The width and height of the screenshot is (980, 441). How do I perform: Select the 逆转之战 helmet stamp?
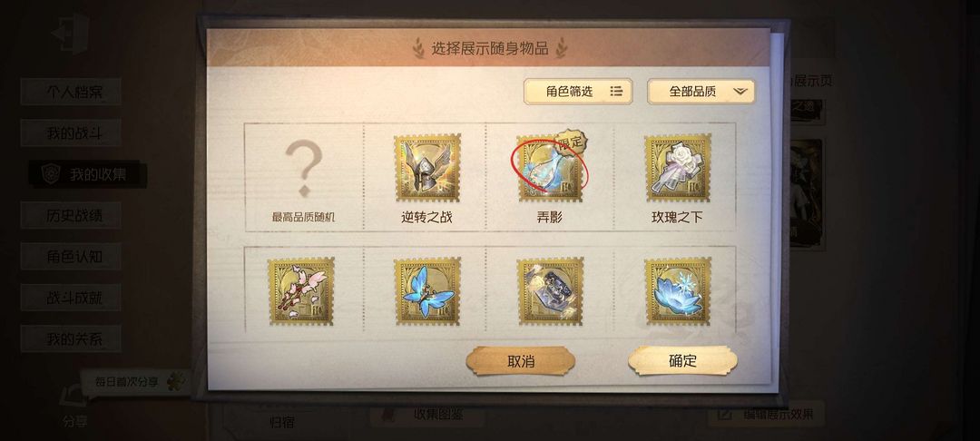coord(426,167)
